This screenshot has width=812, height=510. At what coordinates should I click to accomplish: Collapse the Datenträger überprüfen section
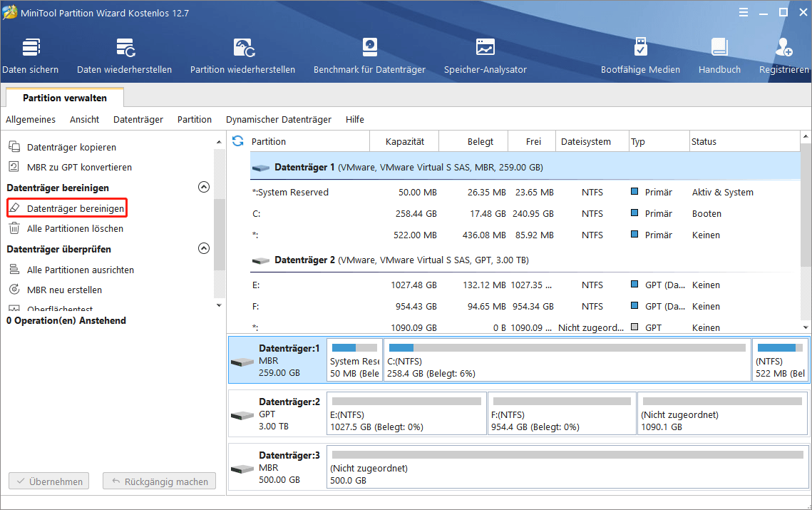204,248
